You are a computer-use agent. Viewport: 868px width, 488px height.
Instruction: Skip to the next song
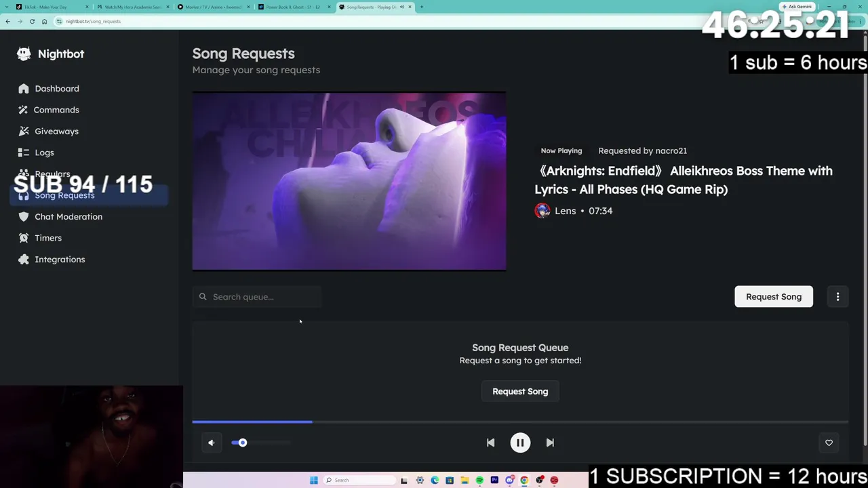click(550, 443)
